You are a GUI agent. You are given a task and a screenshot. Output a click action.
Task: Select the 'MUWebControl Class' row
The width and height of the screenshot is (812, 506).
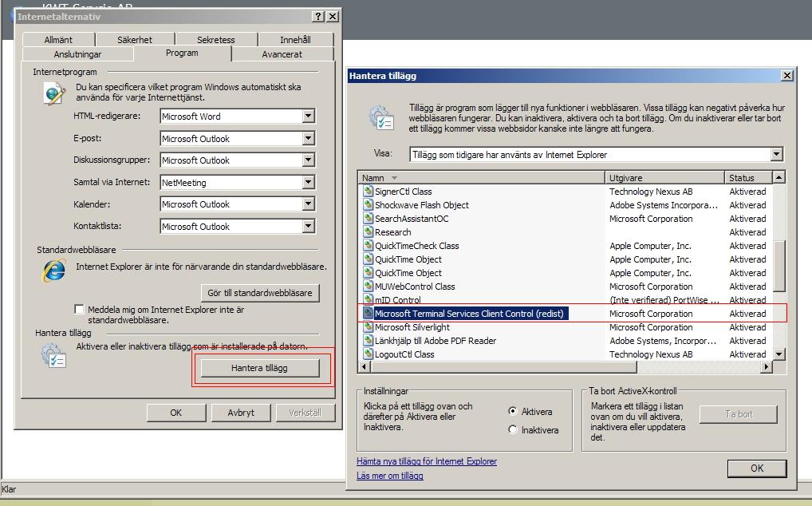point(565,287)
